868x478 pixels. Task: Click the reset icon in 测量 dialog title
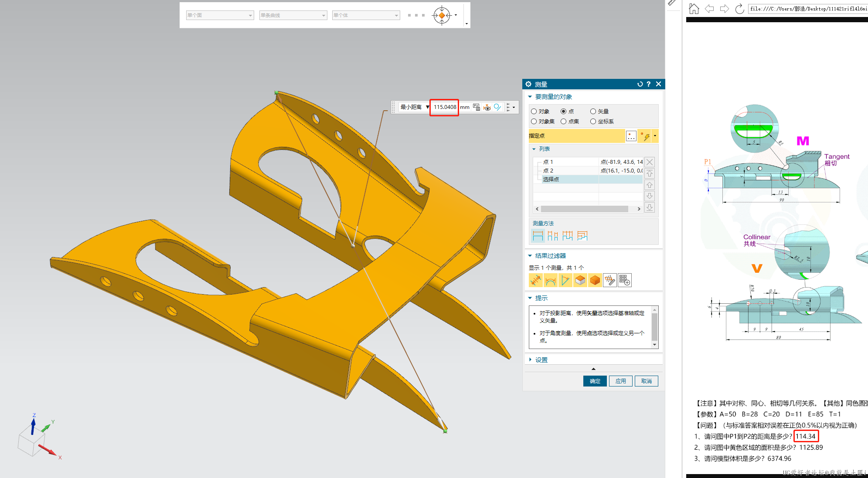coord(640,84)
